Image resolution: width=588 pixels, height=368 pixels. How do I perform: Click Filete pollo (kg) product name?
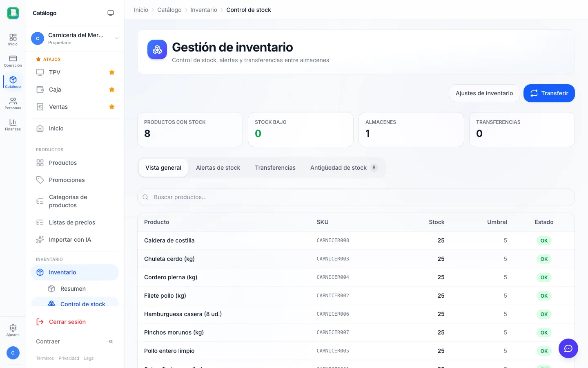(165, 296)
